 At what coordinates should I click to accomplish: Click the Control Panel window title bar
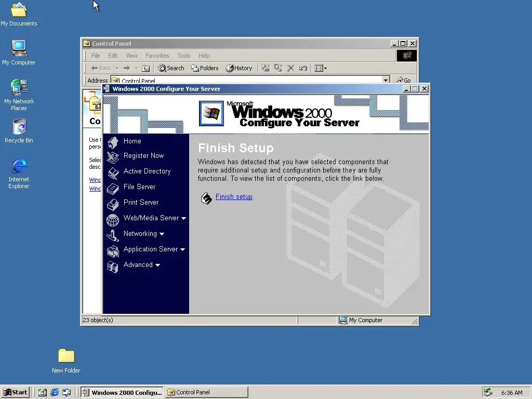pyautogui.click(x=236, y=44)
